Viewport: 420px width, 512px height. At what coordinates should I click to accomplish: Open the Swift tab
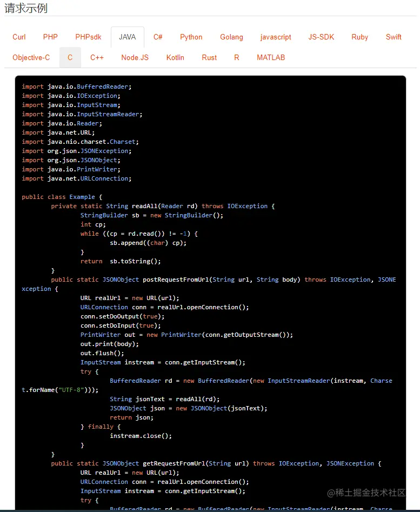394,37
